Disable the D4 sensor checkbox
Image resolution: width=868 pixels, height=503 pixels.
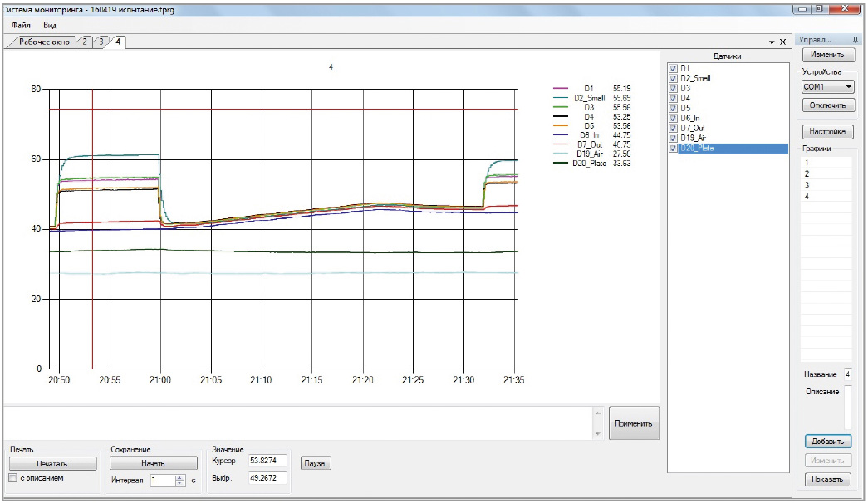673,98
